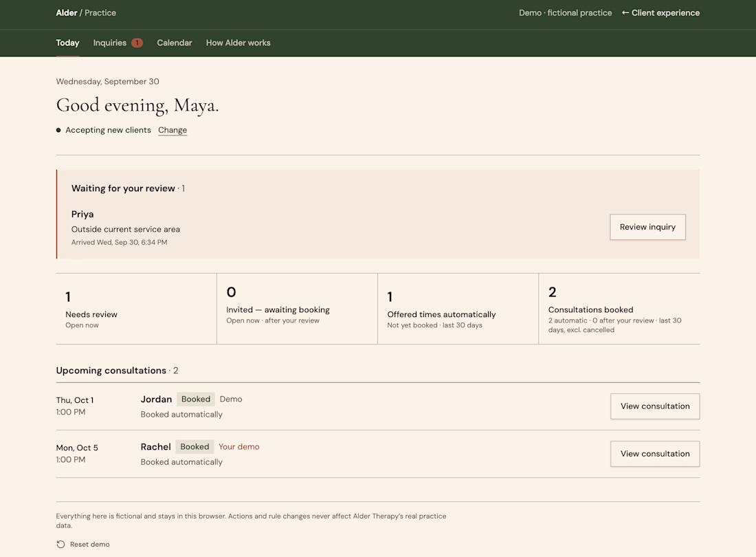
Task: Click 'Booked automatically' under Rachel
Action: click(181, 463)
